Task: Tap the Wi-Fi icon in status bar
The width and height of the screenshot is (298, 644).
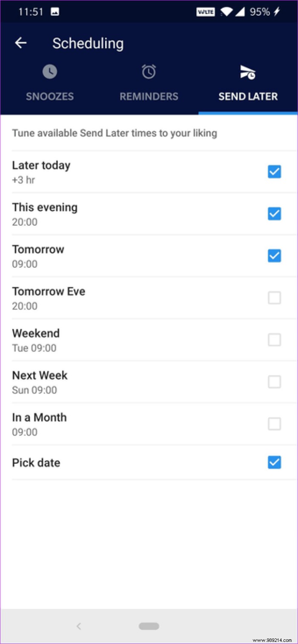Action: (227, 11)
